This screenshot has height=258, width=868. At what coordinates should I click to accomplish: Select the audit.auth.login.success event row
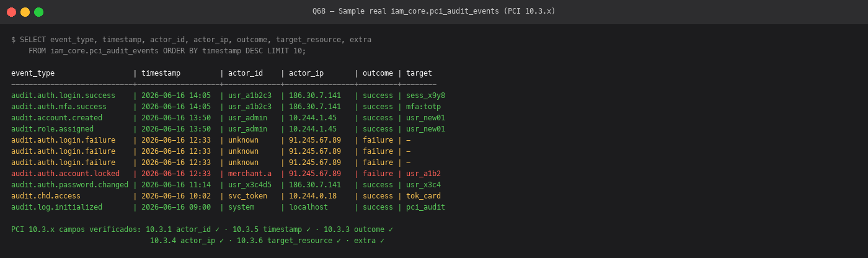[x=228, y=96]
